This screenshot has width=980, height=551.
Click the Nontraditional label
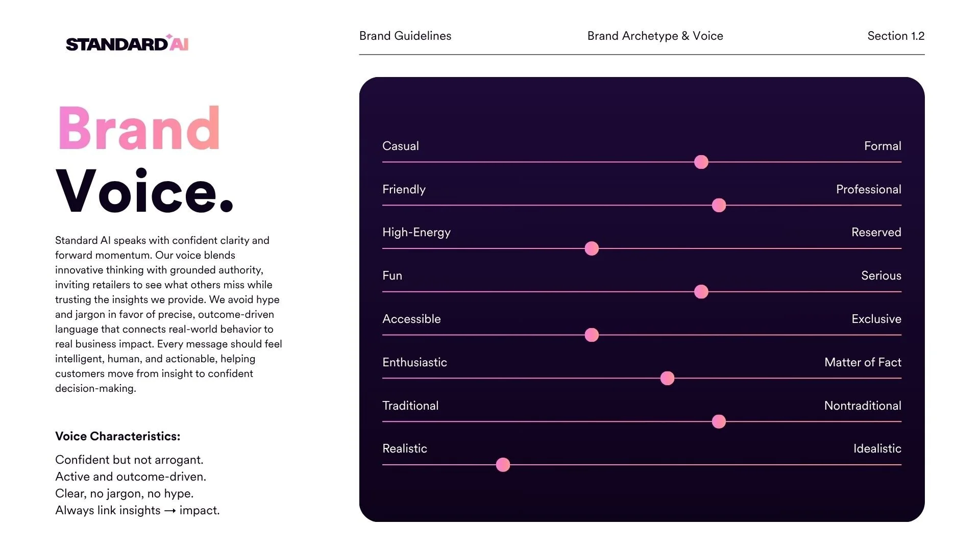click(x=863, y=406)
